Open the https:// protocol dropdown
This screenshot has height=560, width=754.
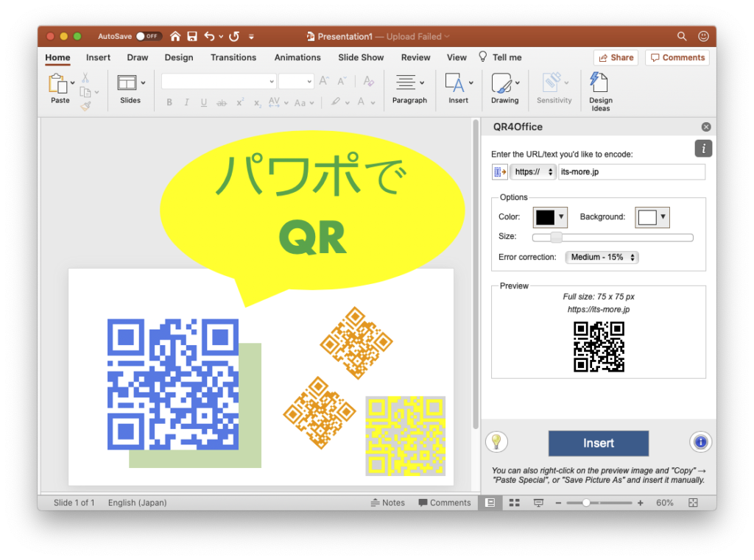click(x=533, y=172)
